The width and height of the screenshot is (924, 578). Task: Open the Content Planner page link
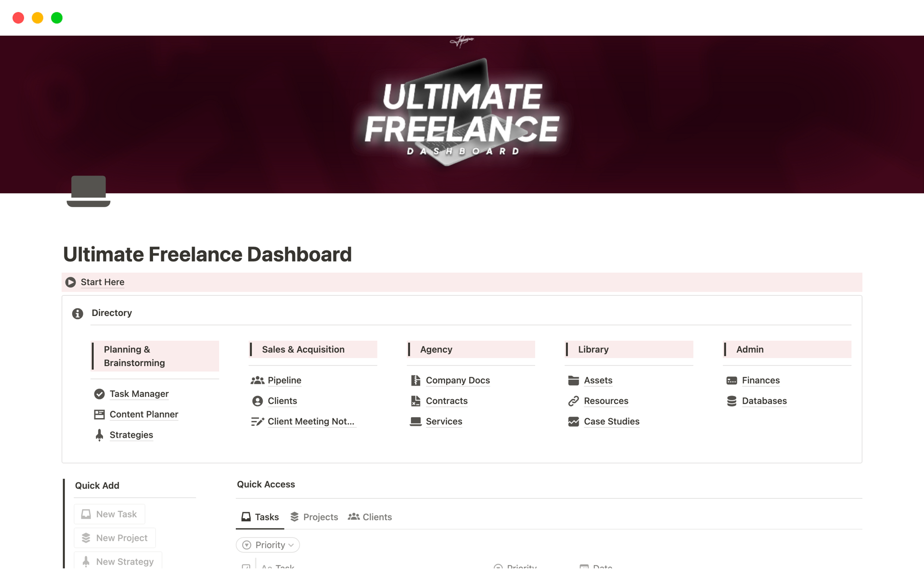143,414
